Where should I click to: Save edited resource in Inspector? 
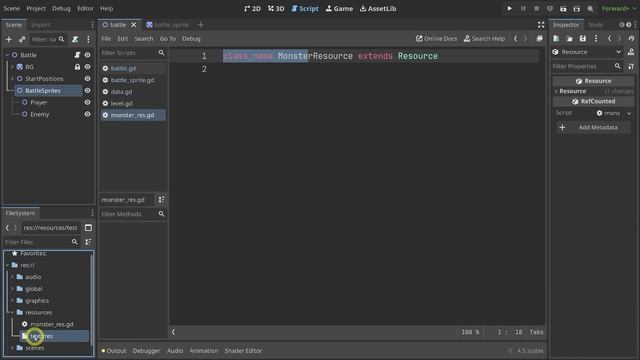583,38
